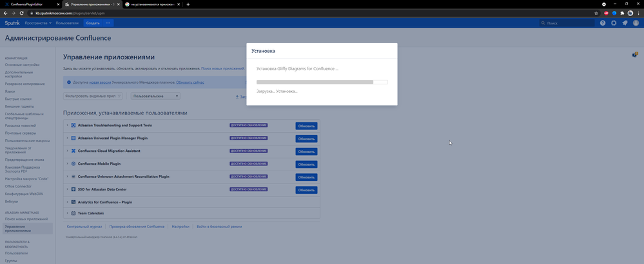Viewport: 644px width, 264px height.
Task: Click the Team Calendars app icon
Action: [73, 213]
